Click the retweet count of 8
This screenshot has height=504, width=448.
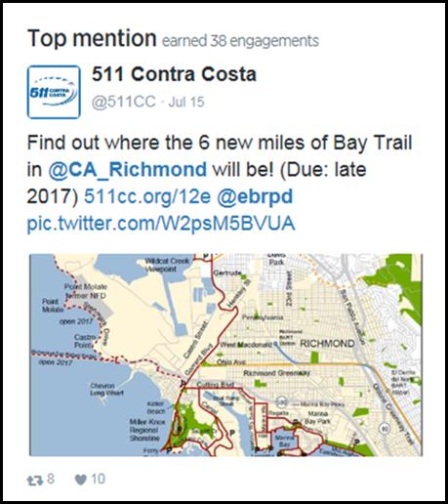pyautogui.click(x=51, y=480)
